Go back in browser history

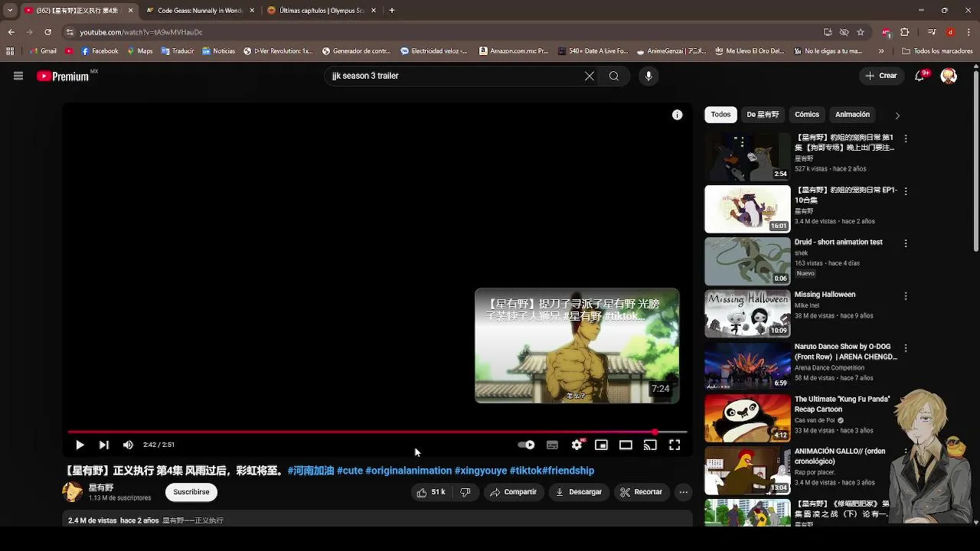tap(11, 32)
